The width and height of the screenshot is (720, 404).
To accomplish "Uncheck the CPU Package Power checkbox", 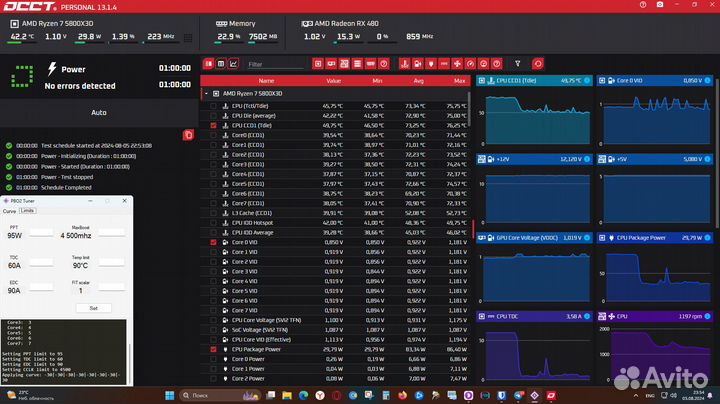I will click(x=214, y=349).
